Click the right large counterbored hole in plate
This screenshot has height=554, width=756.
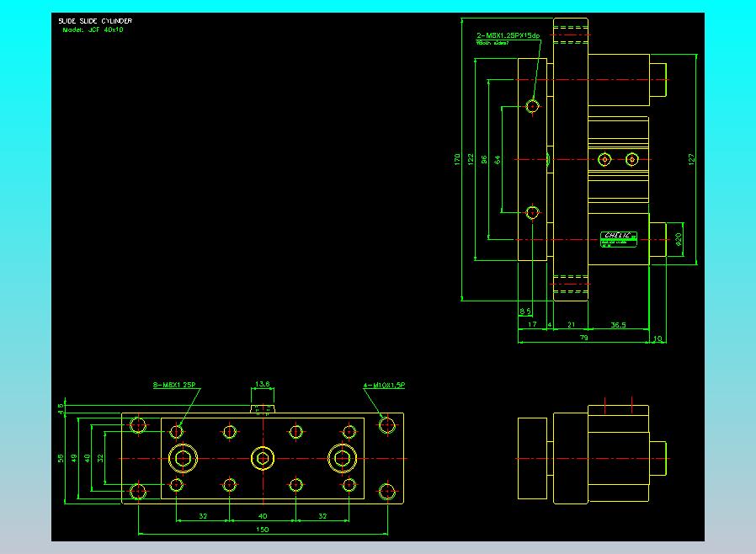342,458
